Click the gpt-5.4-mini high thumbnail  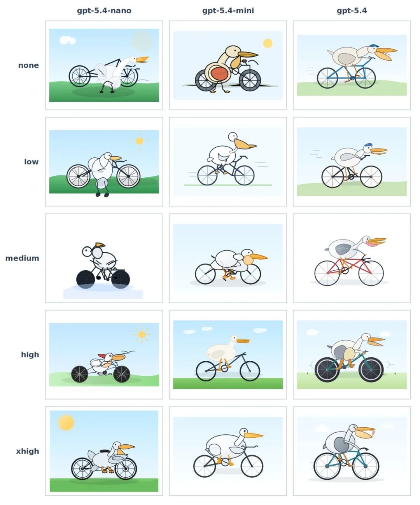pyautogui.click(x=228, y=355)
